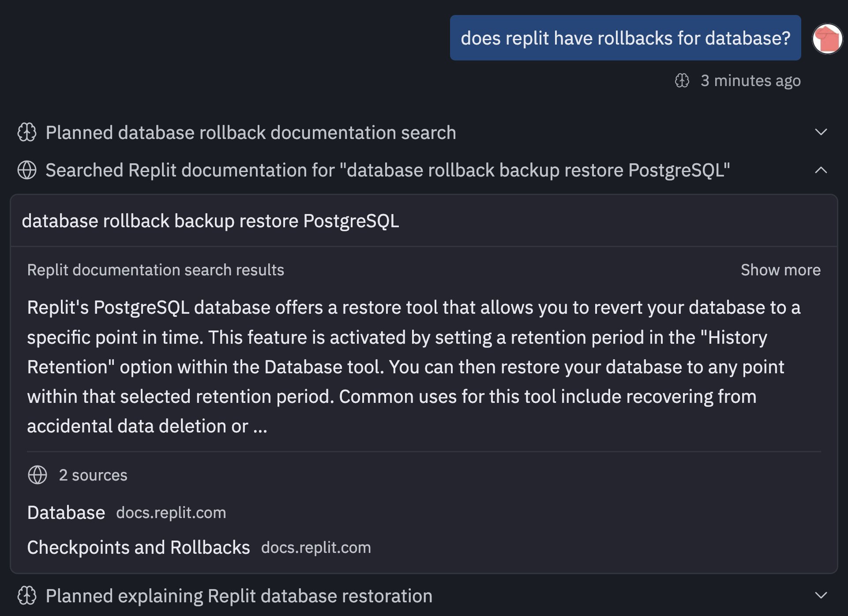Image resolution: width=848 pixels, height=616 pixels.
Task: Click the user avatar icon
Action: (827, 39)
